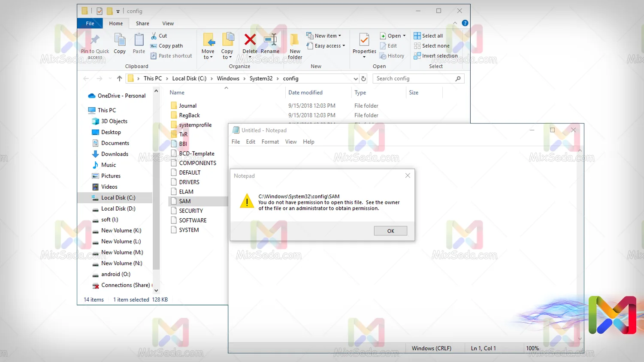Click the Rename icon in Organize group
The width and height of the screenshot is (644, 362).
click(270, 40)
